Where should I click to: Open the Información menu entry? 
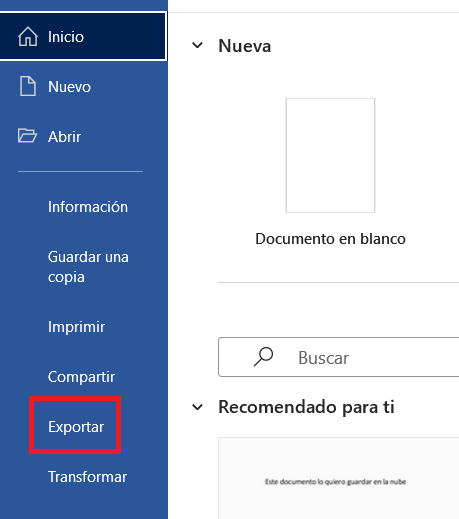(88, 207)
